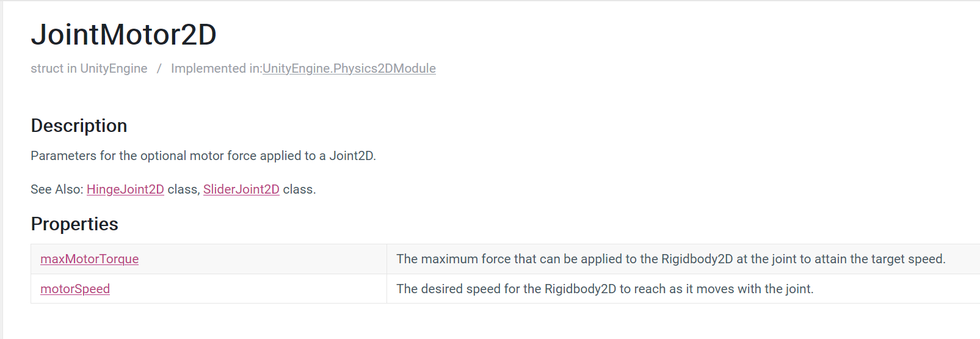Screen dimensions: 980x339
Task: Click the 'Parameters for the optional motor force' sentence
Action: 203,156
